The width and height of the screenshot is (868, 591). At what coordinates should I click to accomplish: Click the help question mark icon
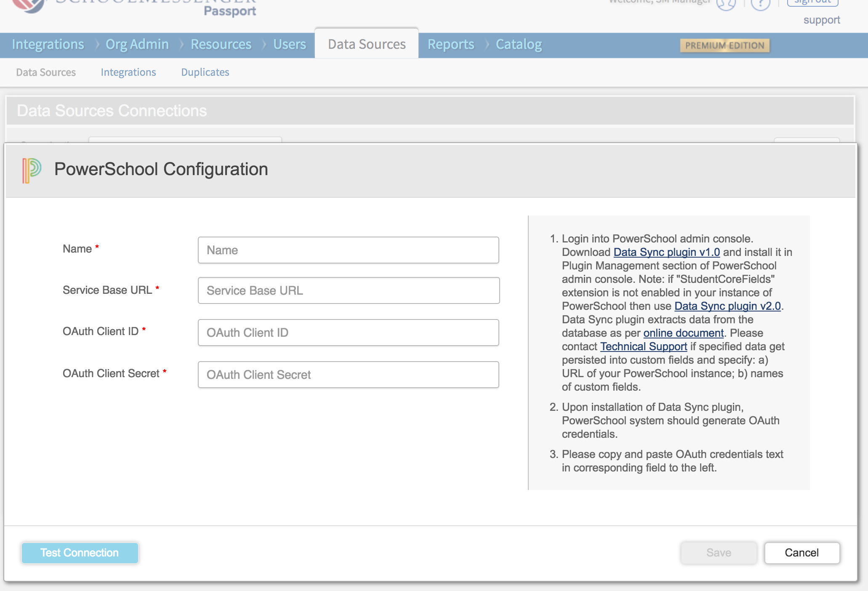click(760, 4)
